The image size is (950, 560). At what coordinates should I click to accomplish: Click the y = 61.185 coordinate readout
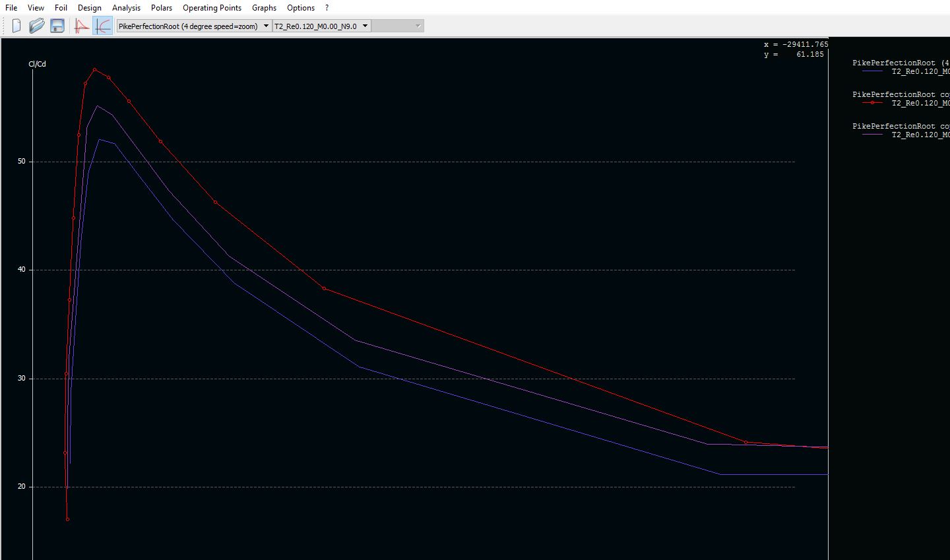[794, 54]
